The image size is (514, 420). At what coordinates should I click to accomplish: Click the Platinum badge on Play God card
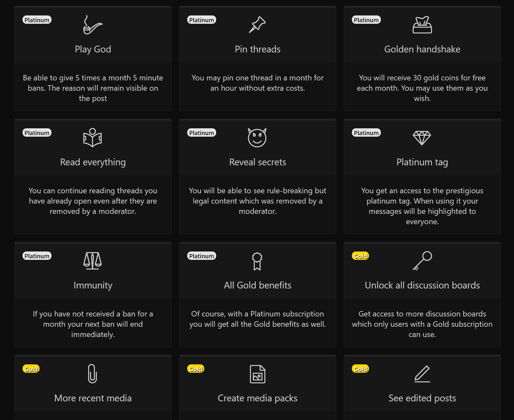[37, 20]
